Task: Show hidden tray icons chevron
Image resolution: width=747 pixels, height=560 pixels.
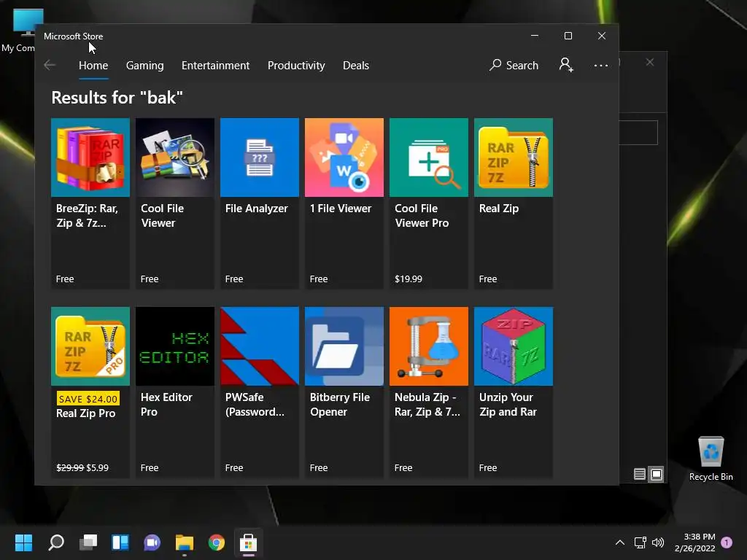Action: (x=620, y=542)
